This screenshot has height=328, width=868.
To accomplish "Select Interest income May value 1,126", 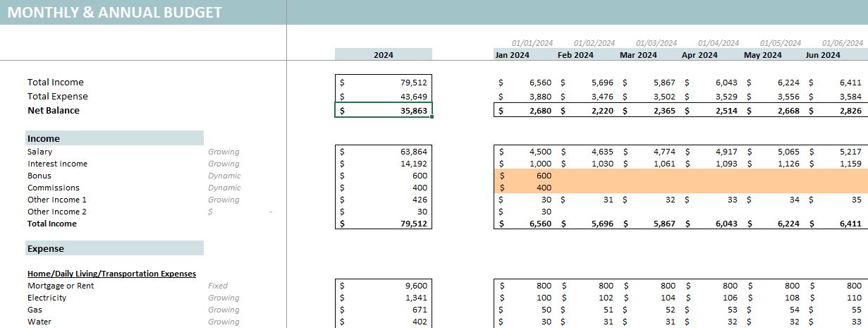I will tap(775, 164).
